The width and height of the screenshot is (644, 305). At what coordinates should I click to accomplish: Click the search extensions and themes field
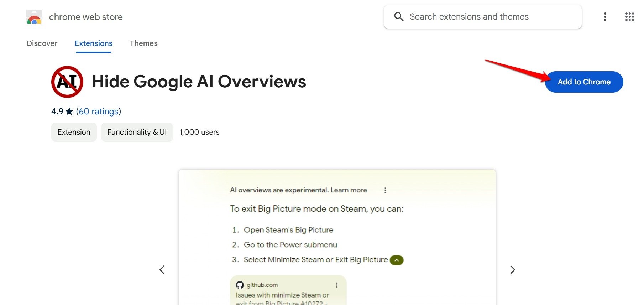pyautogui.click(x=483, y=17)
